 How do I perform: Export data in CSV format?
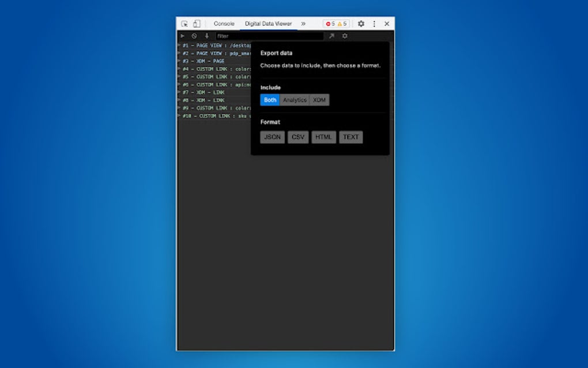pos(298,137)
